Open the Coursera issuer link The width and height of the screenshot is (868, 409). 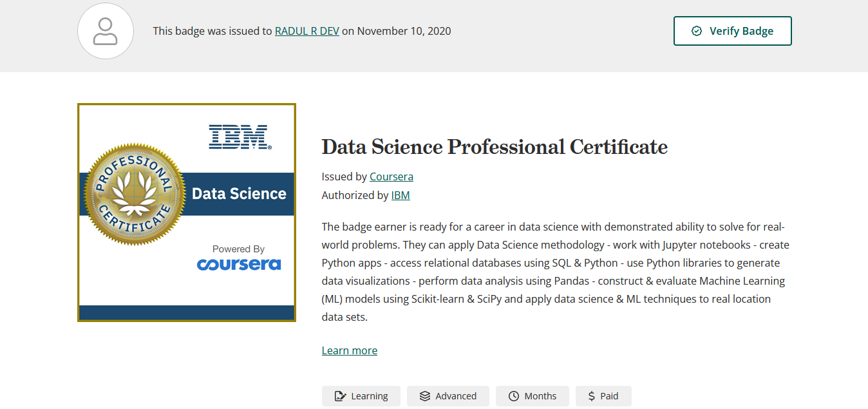(392, 176)
